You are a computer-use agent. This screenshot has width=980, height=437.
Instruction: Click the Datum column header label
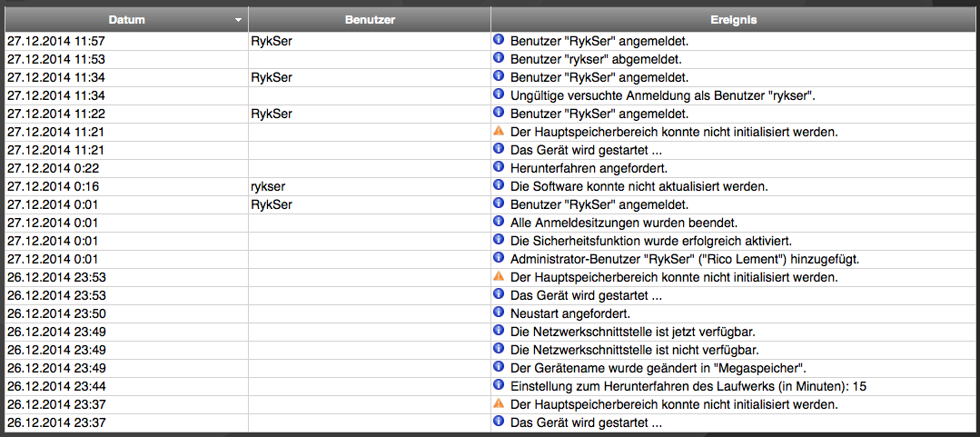(x=126, y=19)
